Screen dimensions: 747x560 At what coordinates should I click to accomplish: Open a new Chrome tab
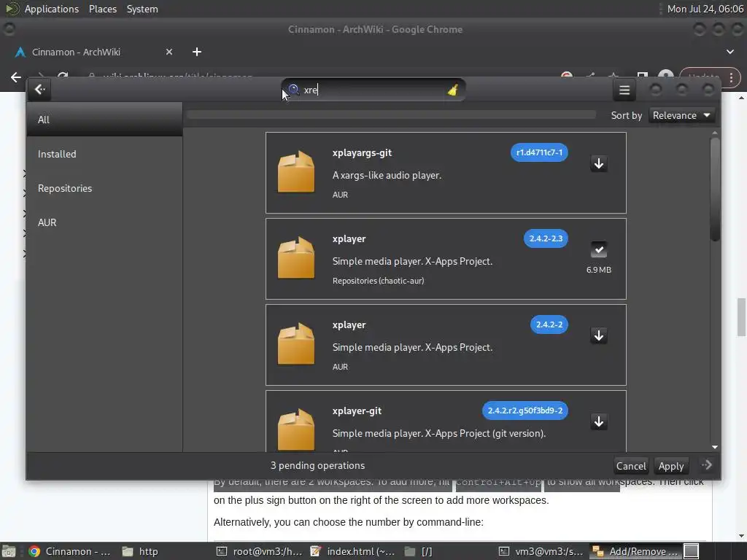pyautogui.click(x=197, y=52)
